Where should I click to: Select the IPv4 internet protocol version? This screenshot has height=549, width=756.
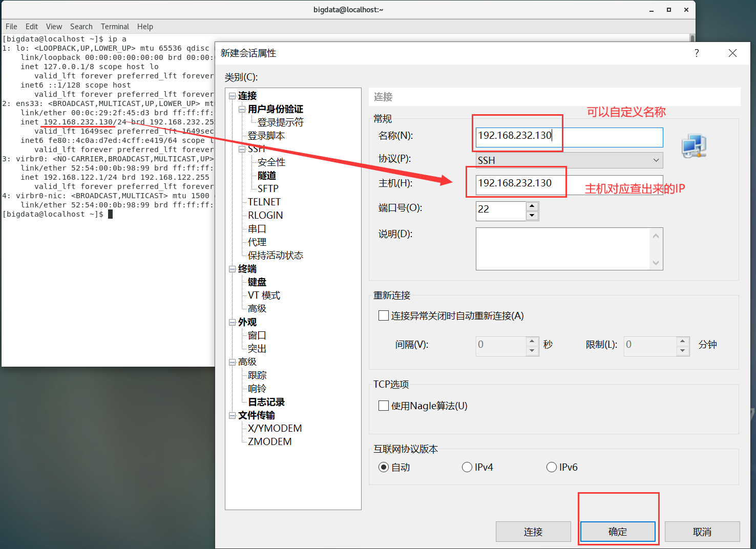tap(467, 467)
